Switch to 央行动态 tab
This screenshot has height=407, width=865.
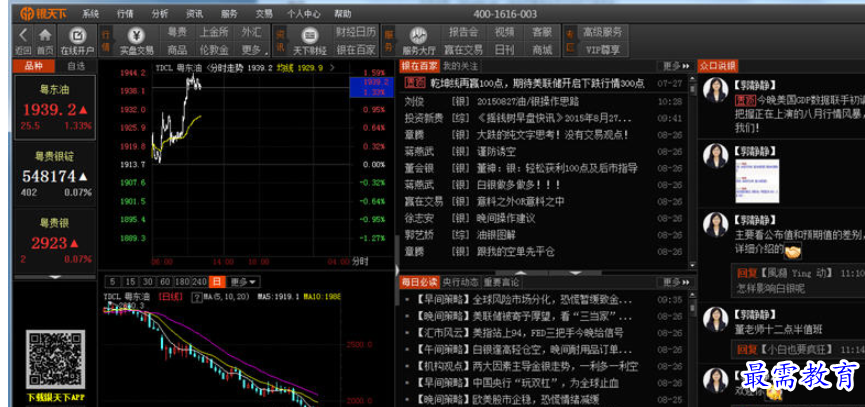461,282
